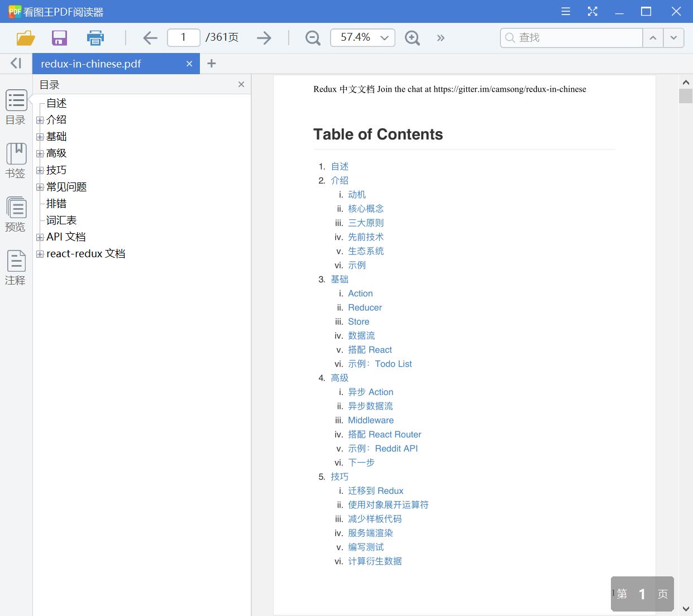Open the 先前技术 link
Image resolution: width=693 pixels, height=616 pixels.
point(366,237)
